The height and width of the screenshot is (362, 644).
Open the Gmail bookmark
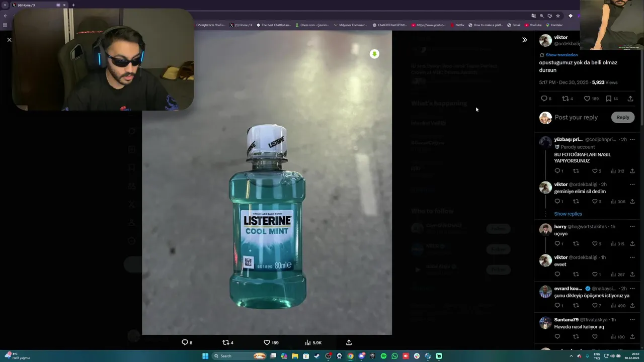pos(514,25)
